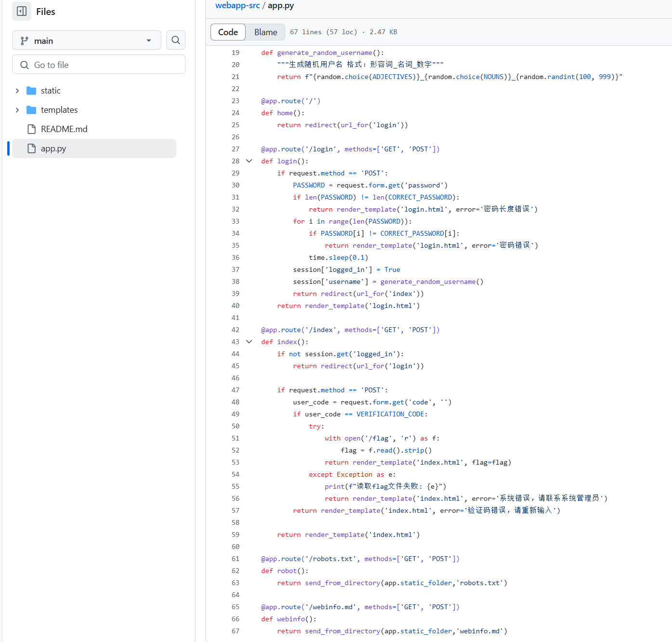The image size is (672, 642).
Task: Select line number 36
Action: point(235,257)
